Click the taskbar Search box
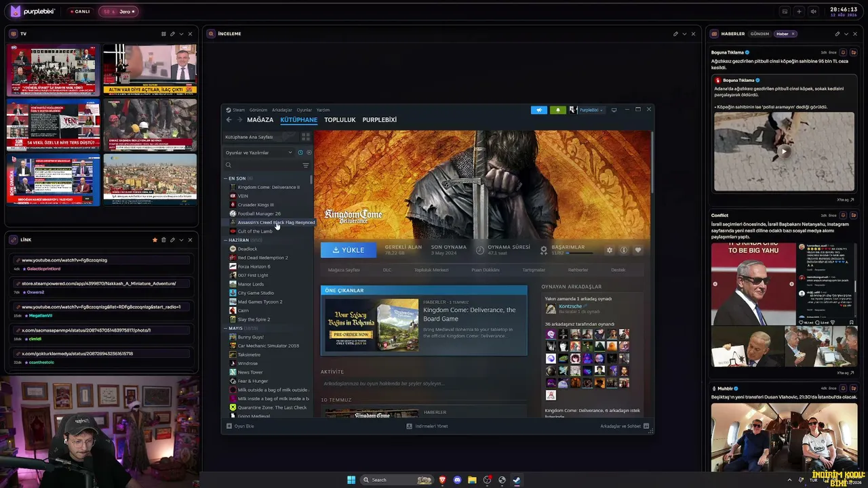Image resolution: width=868 pixels, height=488 pixels. pos(397,480)
